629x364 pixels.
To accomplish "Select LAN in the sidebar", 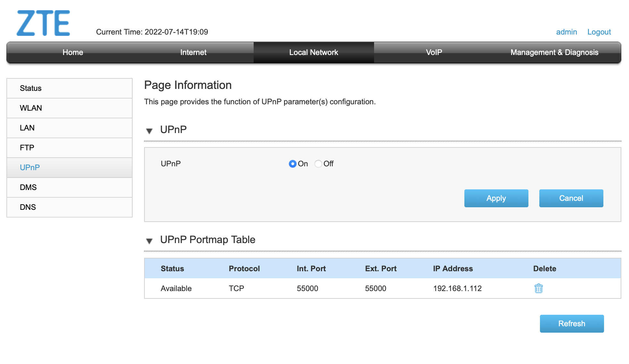I will [69, 128].
